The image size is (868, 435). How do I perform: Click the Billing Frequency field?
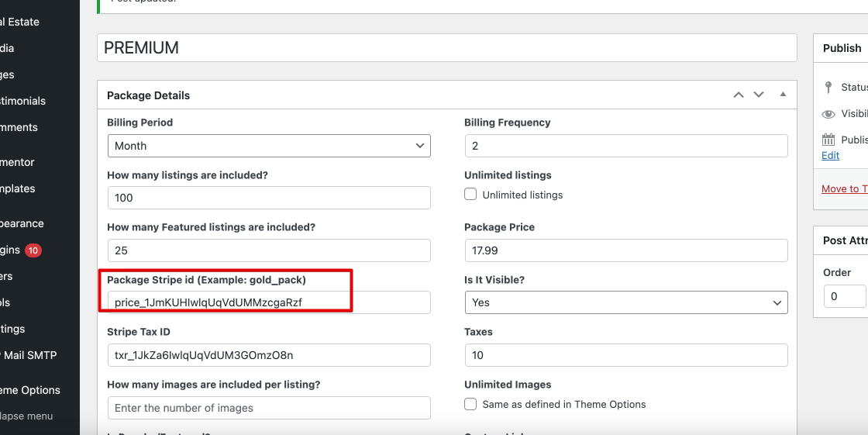pyautogui.click(x=626, y=146)
